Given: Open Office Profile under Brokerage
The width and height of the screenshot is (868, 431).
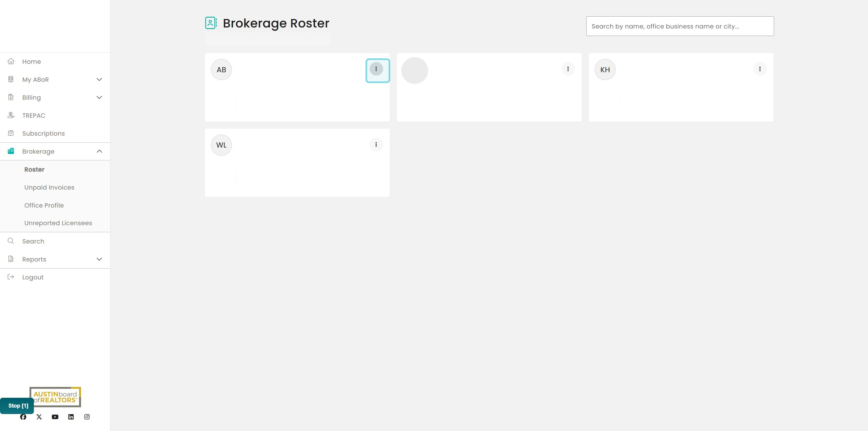Looking at the screenshot, I should (44, 205).
